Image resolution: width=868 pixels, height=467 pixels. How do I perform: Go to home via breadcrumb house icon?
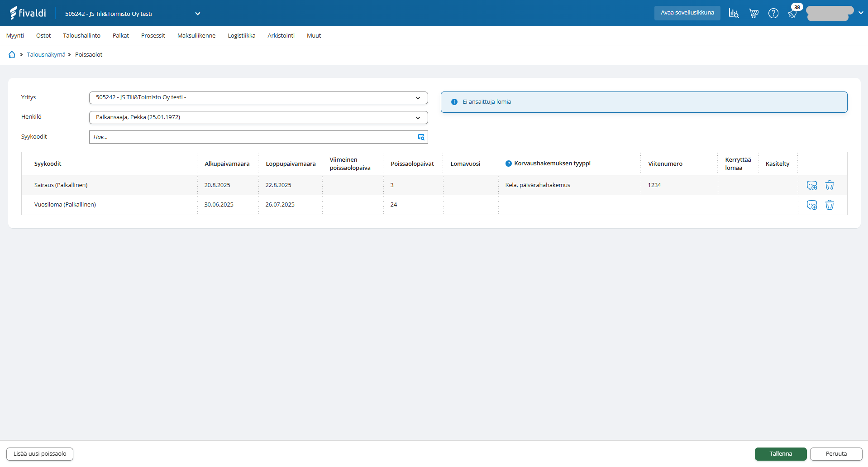pyautogui.click(x=12, y=55)
